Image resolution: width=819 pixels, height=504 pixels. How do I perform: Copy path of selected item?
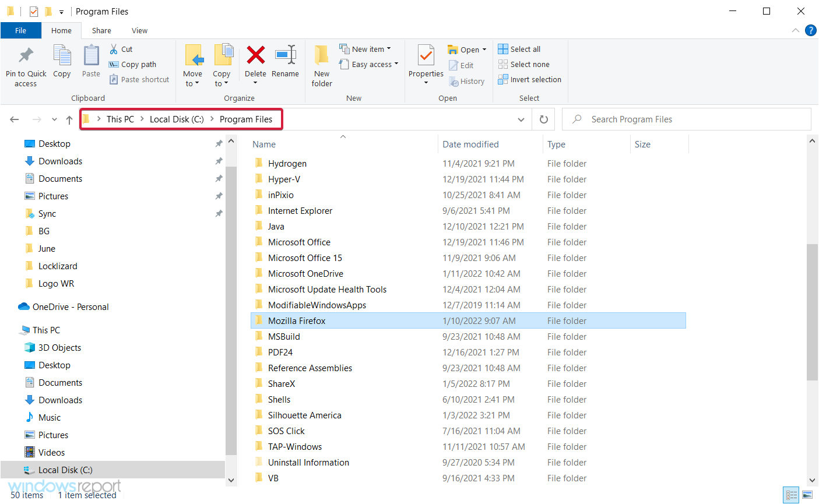pyautogui.click(x=133, y=65)
